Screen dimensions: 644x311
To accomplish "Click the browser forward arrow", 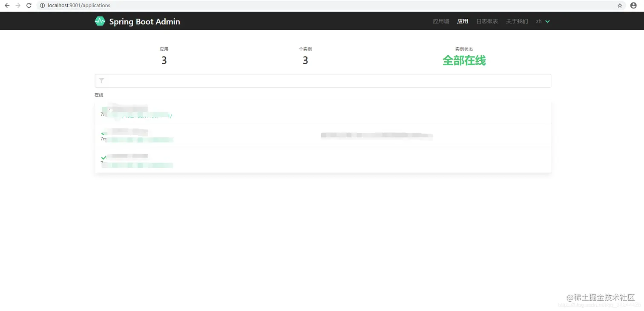I will tap(18, 6).
